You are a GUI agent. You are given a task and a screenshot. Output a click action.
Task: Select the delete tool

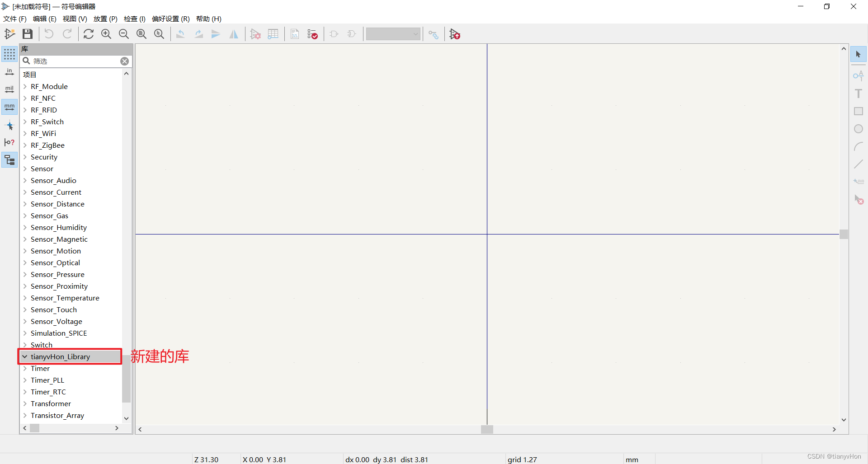[859, 199]
